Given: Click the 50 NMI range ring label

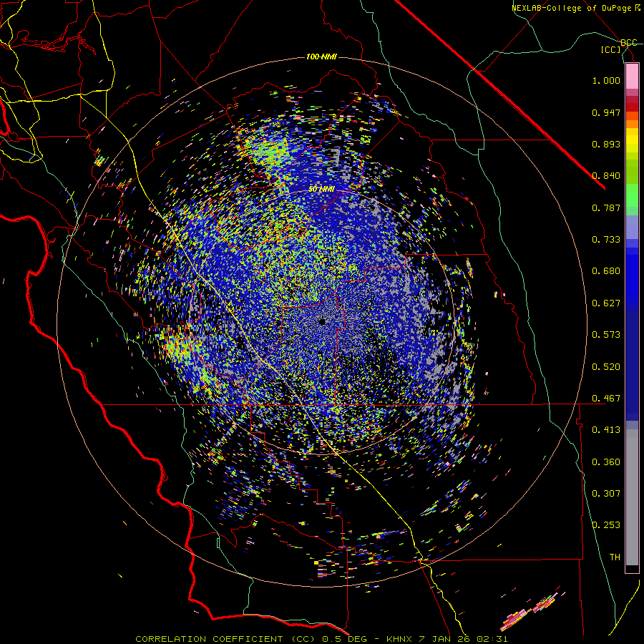Looking at the screenshot, I should pos(321,189).
